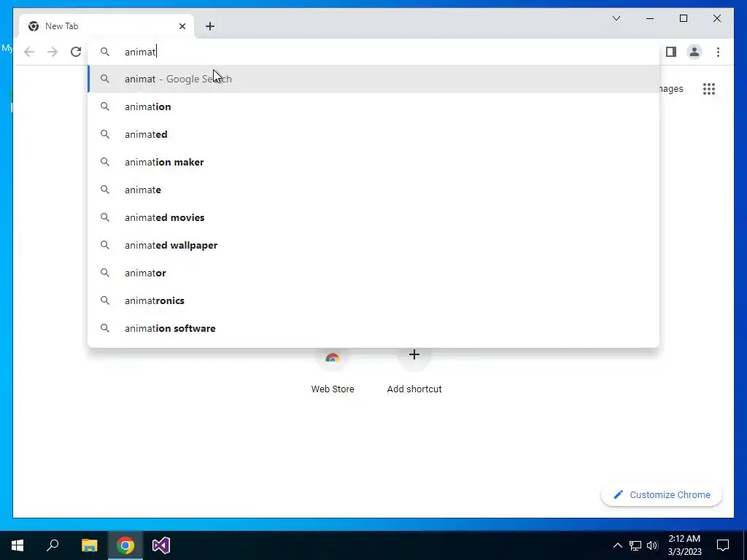
Task: Open a new tab with the plus button
Action: coord(210,26)
